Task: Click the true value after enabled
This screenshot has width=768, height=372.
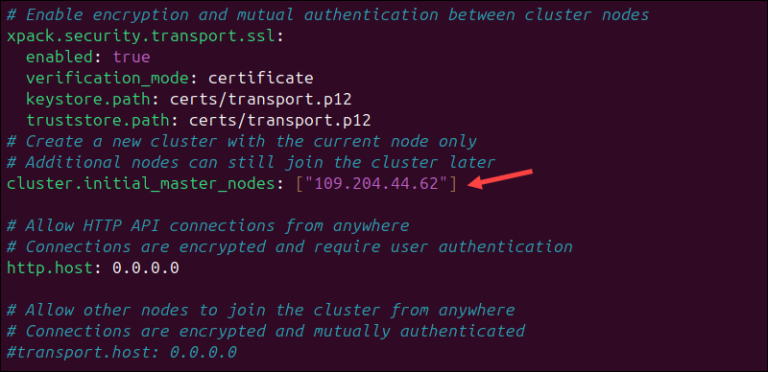Action: click(131, 57)
